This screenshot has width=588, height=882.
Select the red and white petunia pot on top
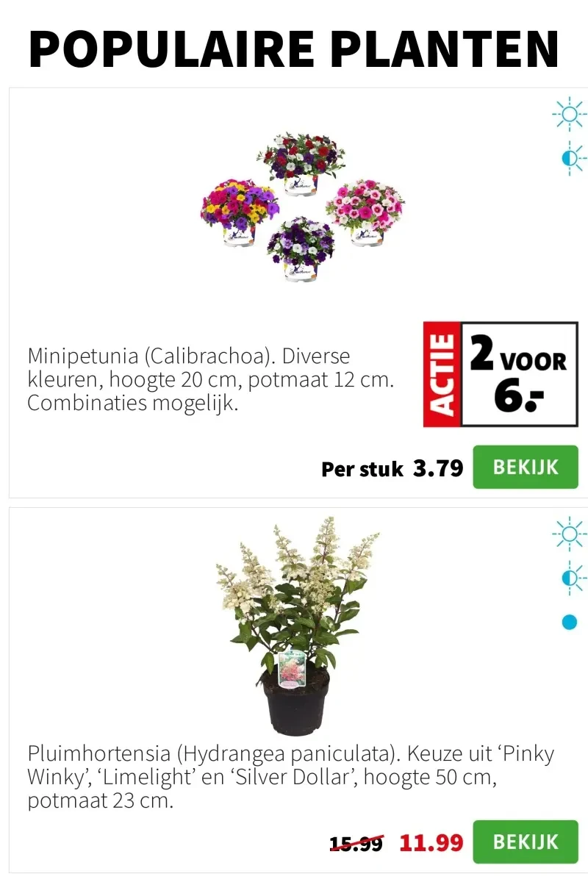[x=301, y=164]
